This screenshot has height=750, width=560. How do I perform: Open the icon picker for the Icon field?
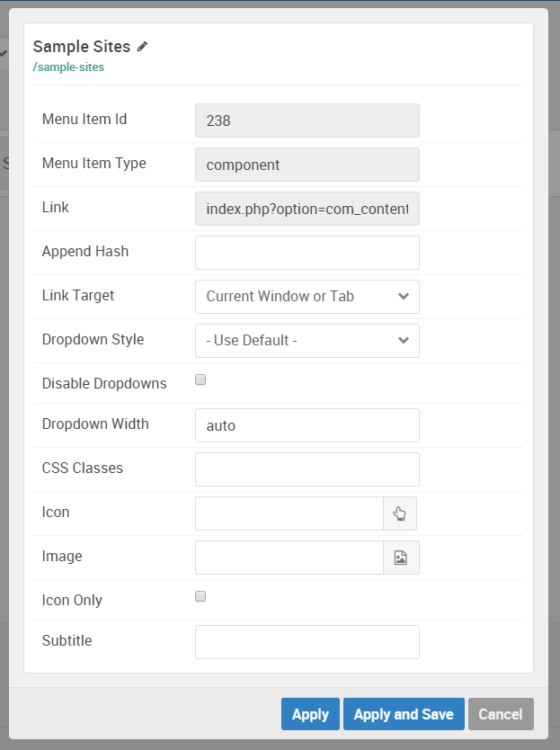pyautogui.click(x=400, y=513)
